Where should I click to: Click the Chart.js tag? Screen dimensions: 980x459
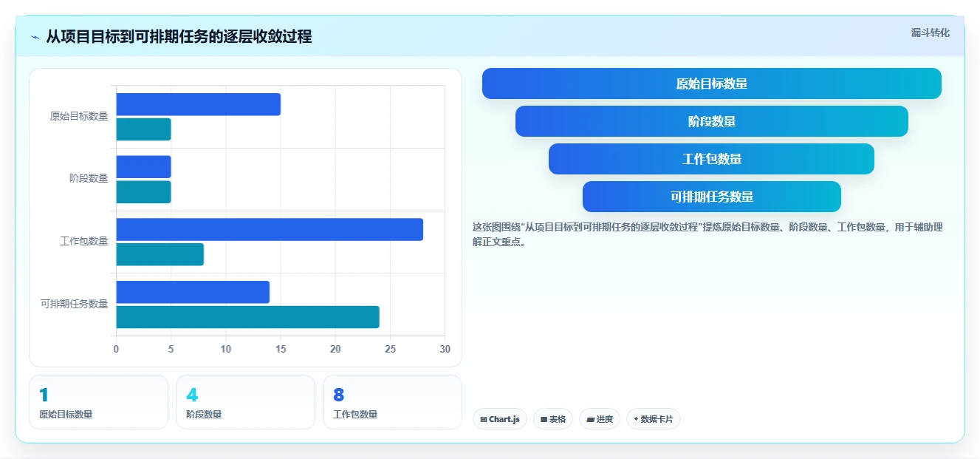click(500, 419)
